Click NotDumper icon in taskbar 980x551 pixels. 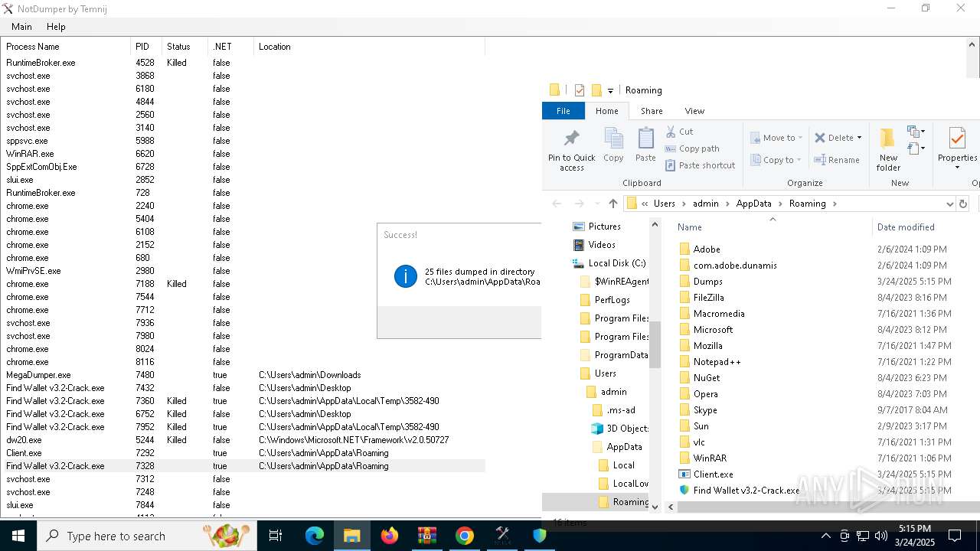click(x=502, y=536)
